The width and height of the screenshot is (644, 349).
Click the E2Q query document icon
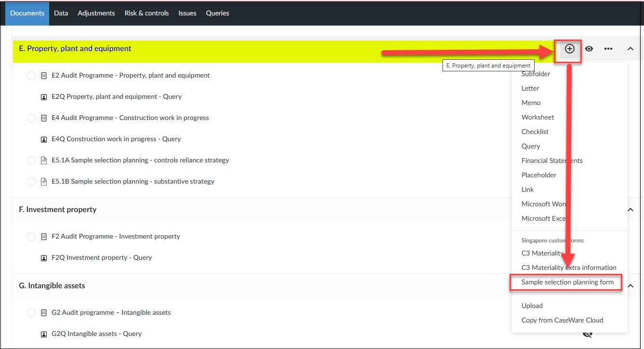pyautogui.click(x=44, y=97)
